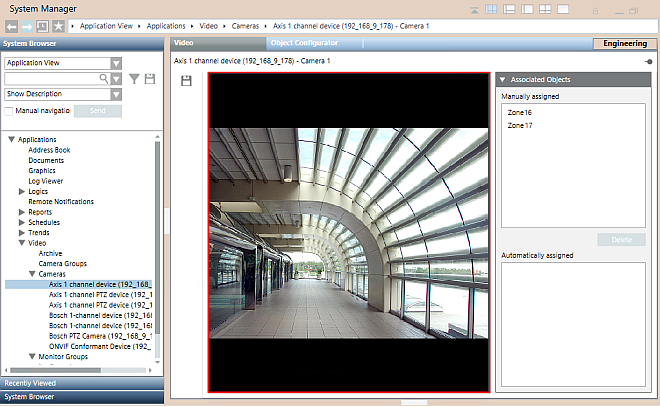Click the save icon left of video
The image size is (660, 407).
[x=186, y=80]
